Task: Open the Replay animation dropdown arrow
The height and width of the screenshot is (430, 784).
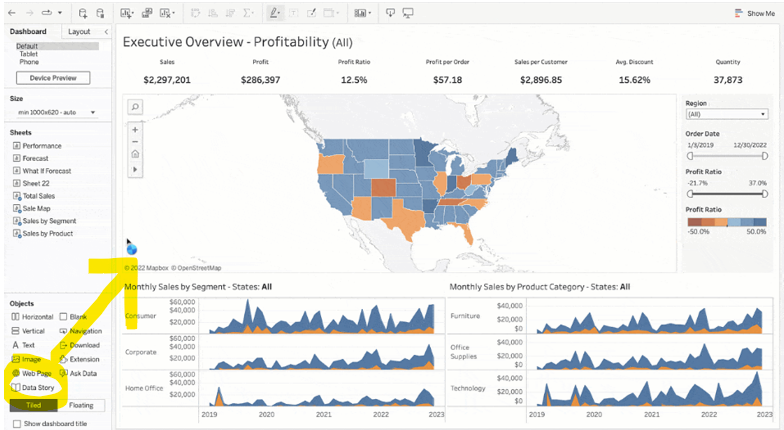Action: (60, 12)
